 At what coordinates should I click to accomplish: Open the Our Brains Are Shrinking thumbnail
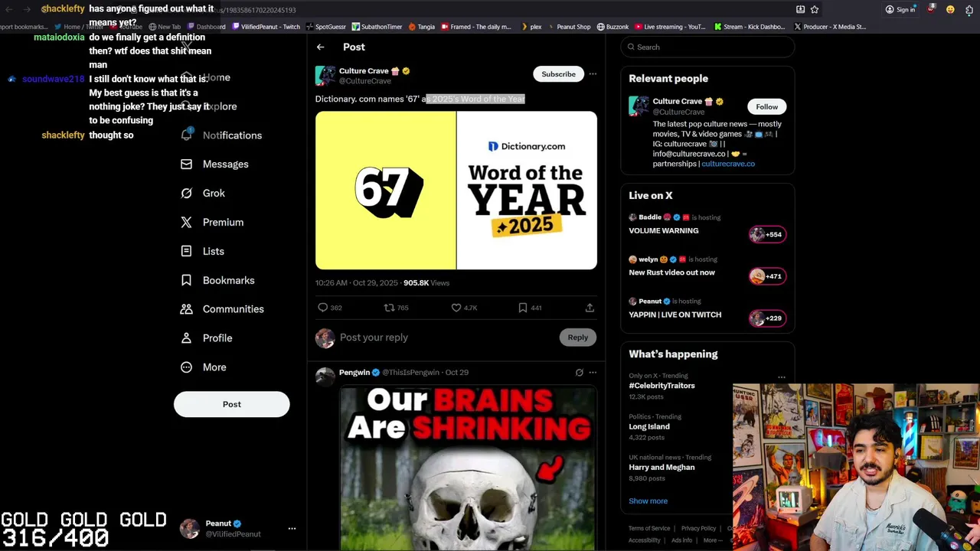[x=468, y=468]
